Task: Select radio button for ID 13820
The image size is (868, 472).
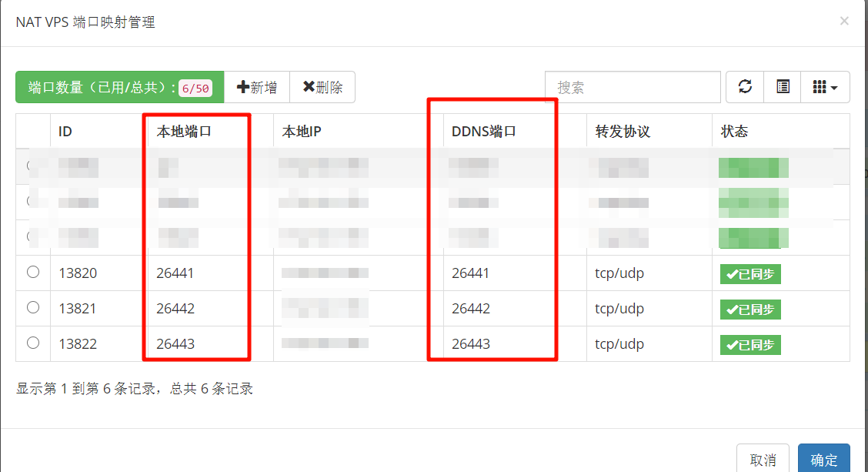Action: pyautogui.click(x=33, y=272)
